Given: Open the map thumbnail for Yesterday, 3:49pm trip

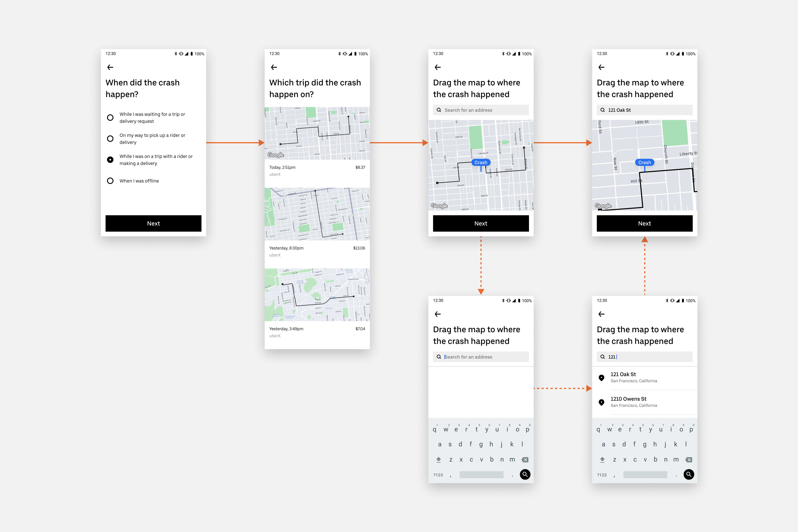Looking at the screenshot, I should point(317,295).
